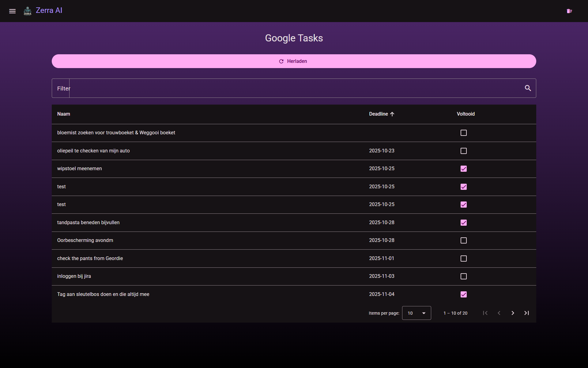Mark oliepeil te checken task as completed
The width and height of the screenshot is (588, 368).
[464, 151]
